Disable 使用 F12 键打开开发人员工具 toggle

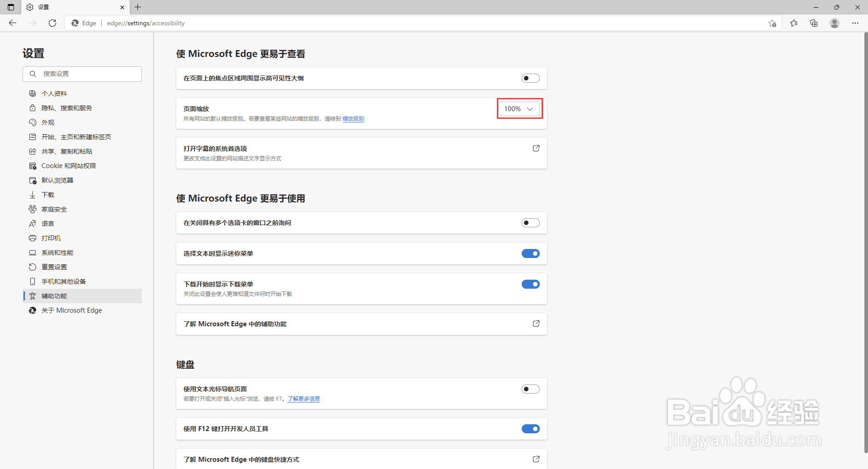coord(531,429)
